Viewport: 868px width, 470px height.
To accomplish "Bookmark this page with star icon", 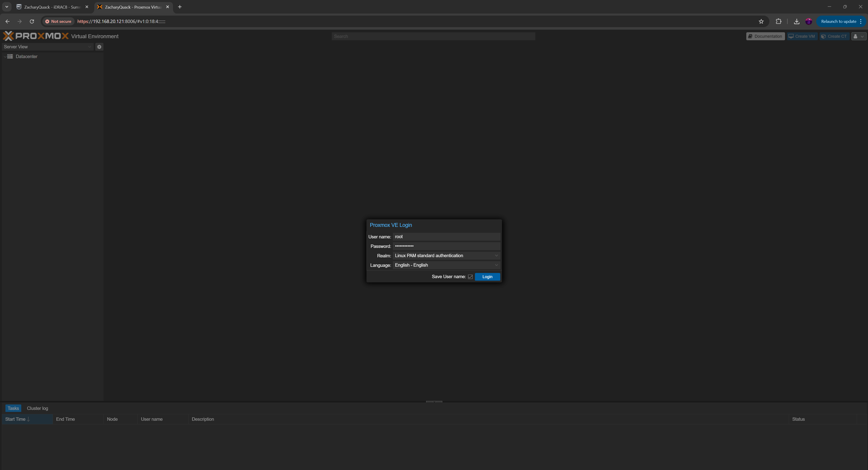I will (761, 21).
